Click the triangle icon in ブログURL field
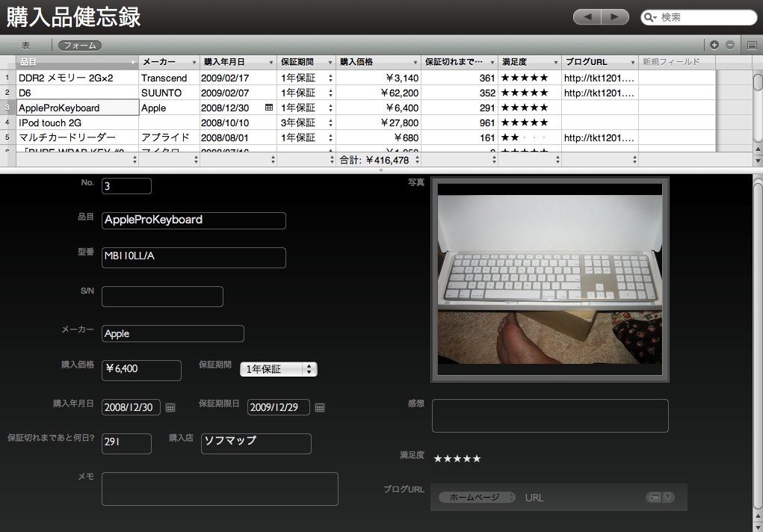 click(x=668, y=497)
